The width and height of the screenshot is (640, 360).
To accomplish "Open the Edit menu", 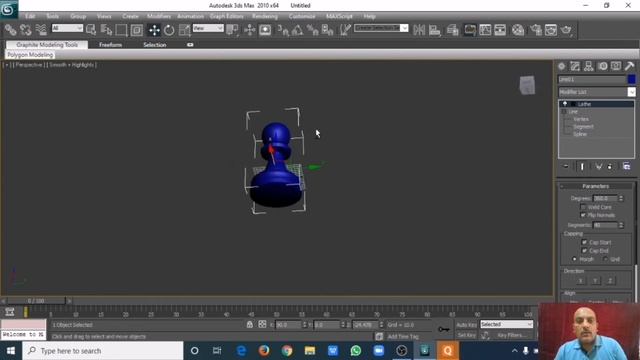I will [30, 16].
